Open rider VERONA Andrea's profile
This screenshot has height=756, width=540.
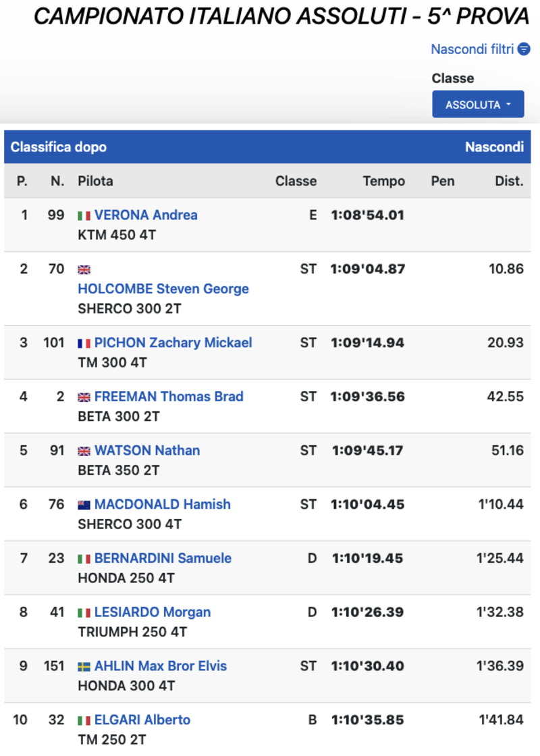point(146,216)
